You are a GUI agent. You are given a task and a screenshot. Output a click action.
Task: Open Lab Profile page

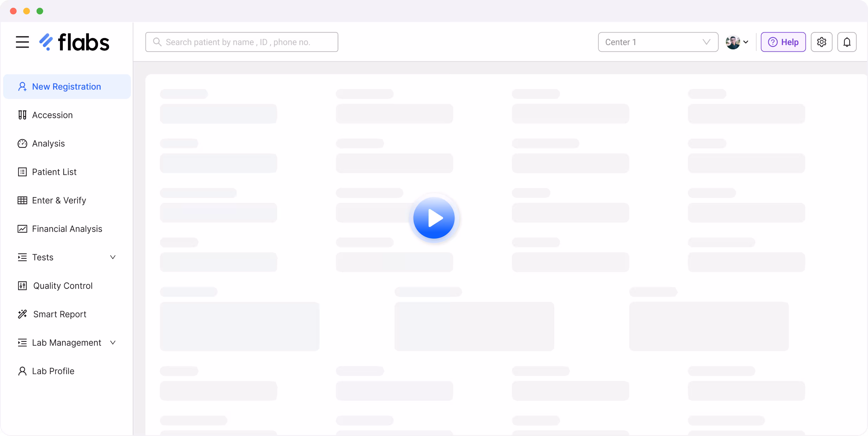[53, 371]
